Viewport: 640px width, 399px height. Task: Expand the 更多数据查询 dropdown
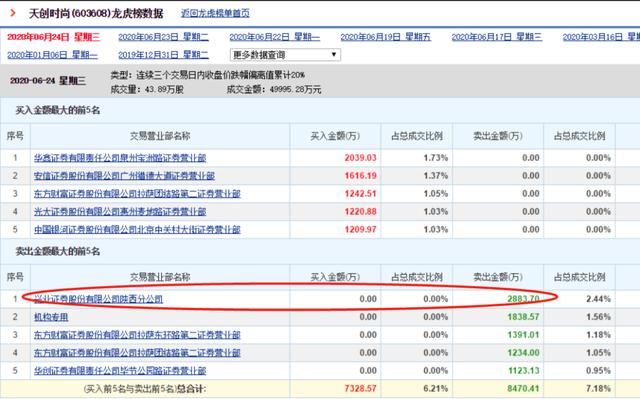pyautogui.click(x=285, y=55)
